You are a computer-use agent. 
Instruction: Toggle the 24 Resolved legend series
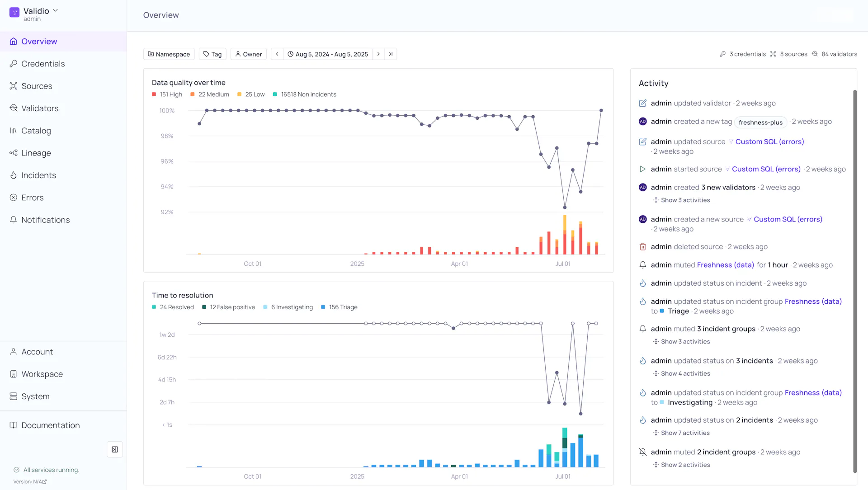click(173, 307)
